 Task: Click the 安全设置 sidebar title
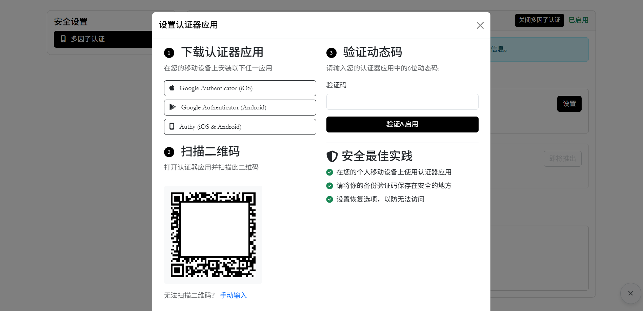(x=71, y=22)
